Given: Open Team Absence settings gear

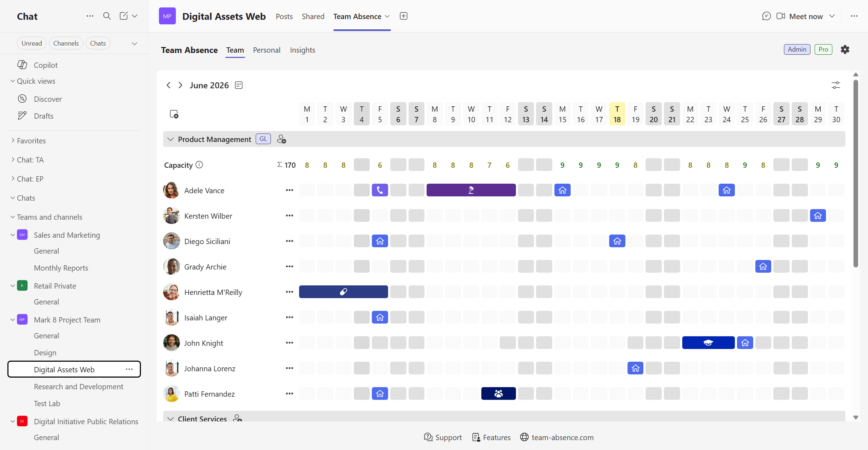Looking at the screenshot, I should coord(845,49).
